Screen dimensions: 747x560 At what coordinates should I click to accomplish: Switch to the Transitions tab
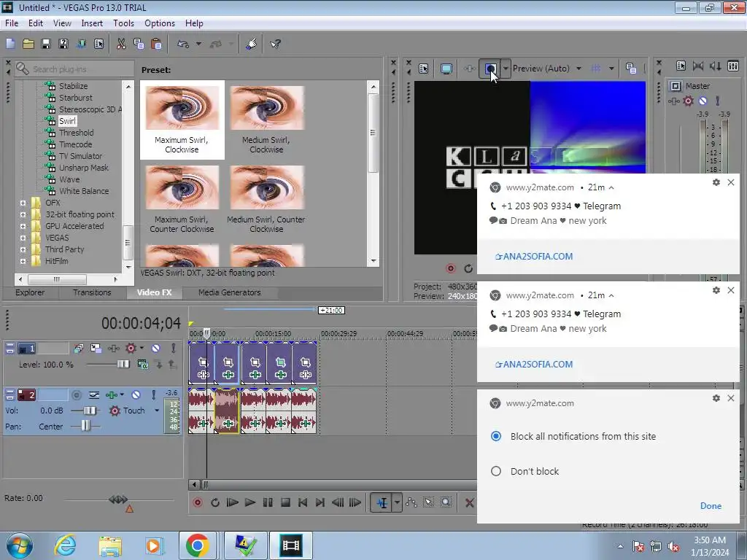[x=92, y=292]
